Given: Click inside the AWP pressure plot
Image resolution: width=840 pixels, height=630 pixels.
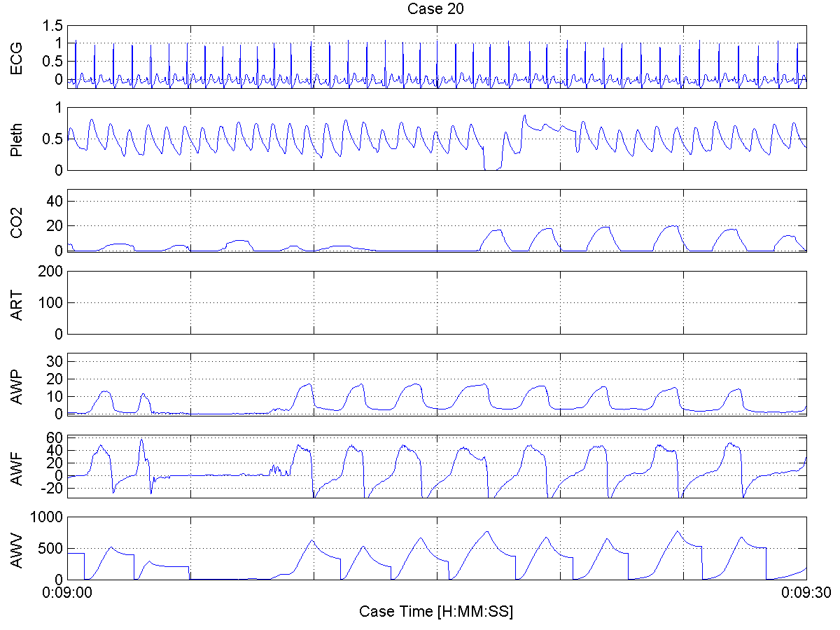Looking at the screenshot, I should tap(437, 384).
